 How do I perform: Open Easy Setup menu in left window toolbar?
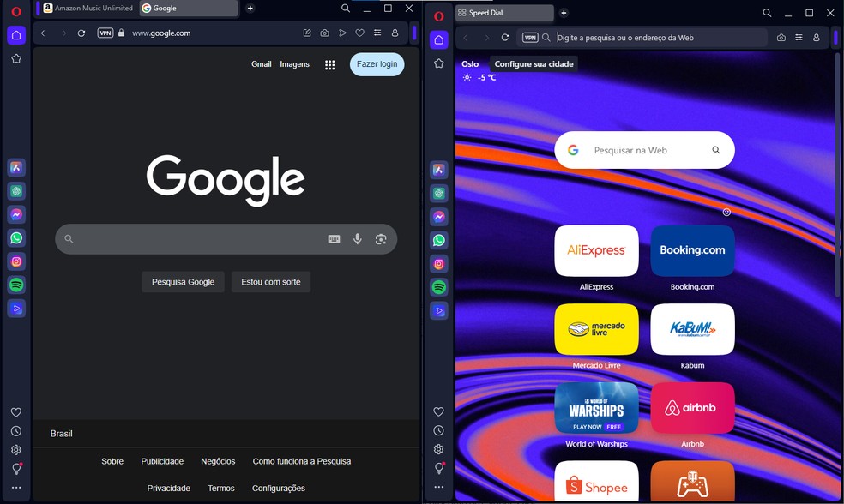click(x=377, y=33)
